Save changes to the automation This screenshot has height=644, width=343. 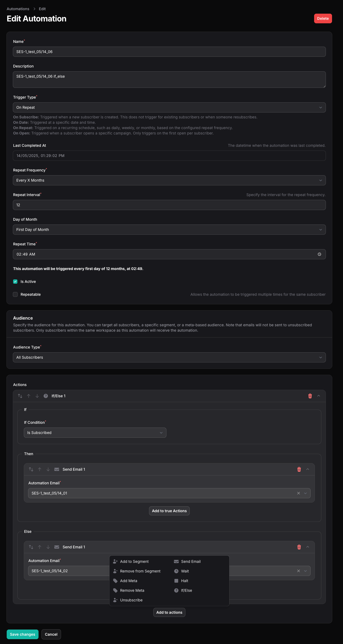(x=22, y=634)
